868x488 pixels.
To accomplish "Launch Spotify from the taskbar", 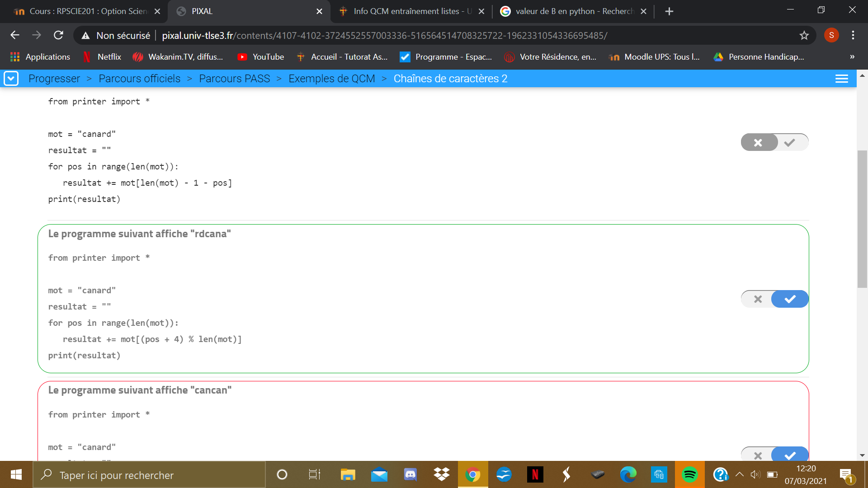I will [689, 474].
